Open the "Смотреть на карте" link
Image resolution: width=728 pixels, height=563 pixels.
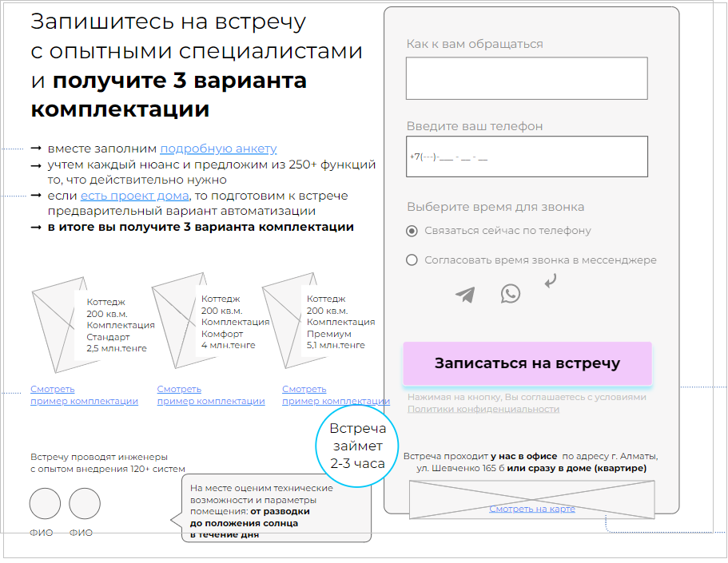point(531,509)
